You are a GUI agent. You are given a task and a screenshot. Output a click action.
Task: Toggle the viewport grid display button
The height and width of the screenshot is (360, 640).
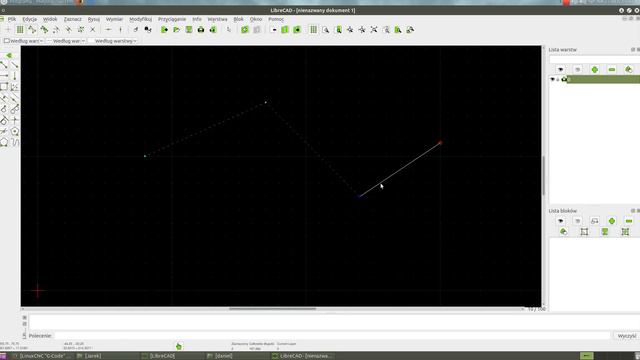(x=313, y=30)
